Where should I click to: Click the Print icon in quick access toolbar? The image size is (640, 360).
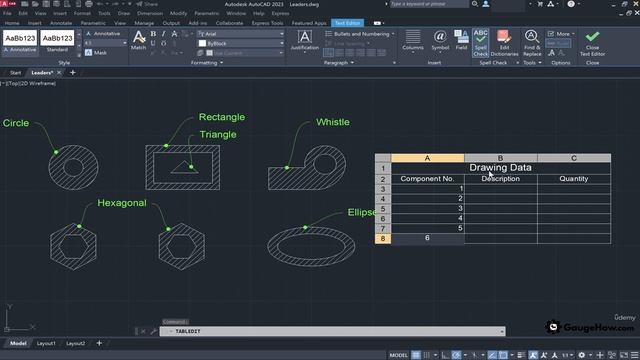coord(89,4)
